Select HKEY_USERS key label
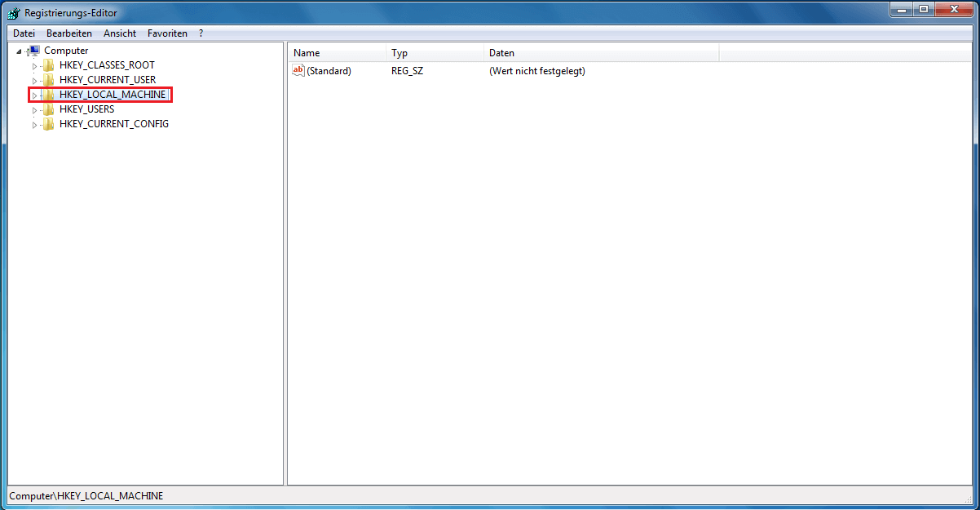The image size is (980, 510). [x=86, y=109]
